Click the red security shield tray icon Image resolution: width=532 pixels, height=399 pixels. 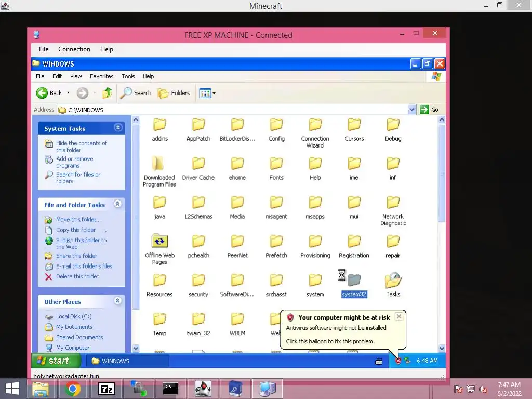click(x=397, y=361)
